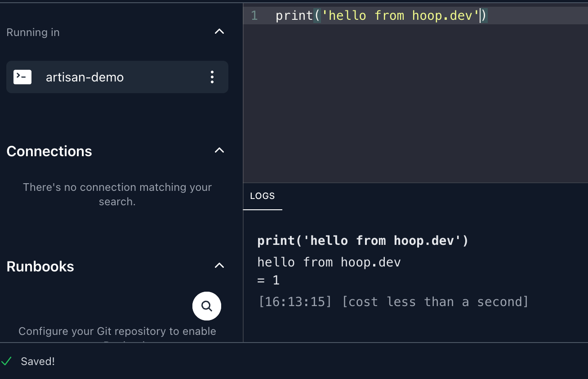Image resolution: width=588 pixels, height=379 pixels.
Task: Click the Running in label
Action: (33, 32)
